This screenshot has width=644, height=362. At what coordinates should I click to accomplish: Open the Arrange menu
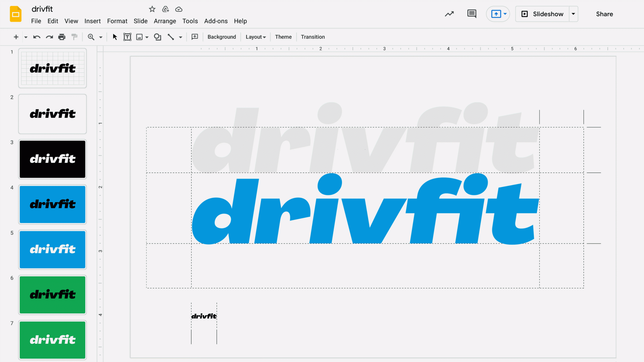pyautogui.click(x=165, y=21)
